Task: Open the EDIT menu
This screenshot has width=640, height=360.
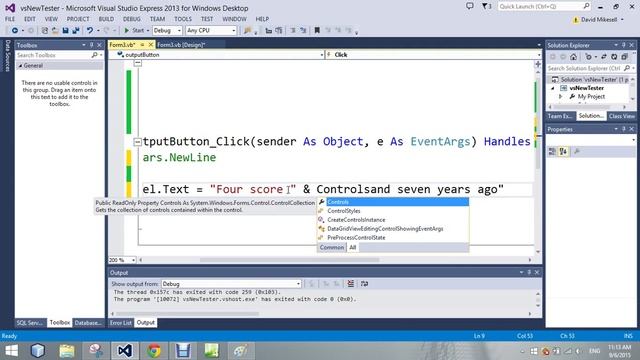Action: tap(30, 19)
